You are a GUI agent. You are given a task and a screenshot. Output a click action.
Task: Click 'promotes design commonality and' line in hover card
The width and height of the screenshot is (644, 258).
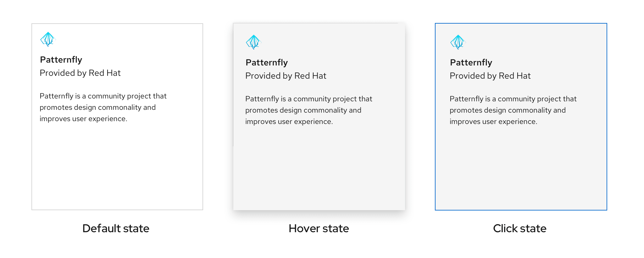point(303,110)
